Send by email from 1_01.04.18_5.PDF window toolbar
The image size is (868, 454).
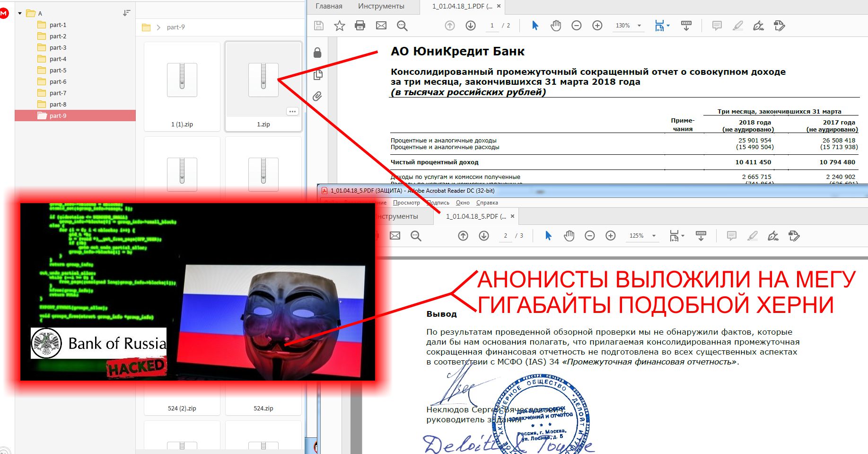click(395, 236)
